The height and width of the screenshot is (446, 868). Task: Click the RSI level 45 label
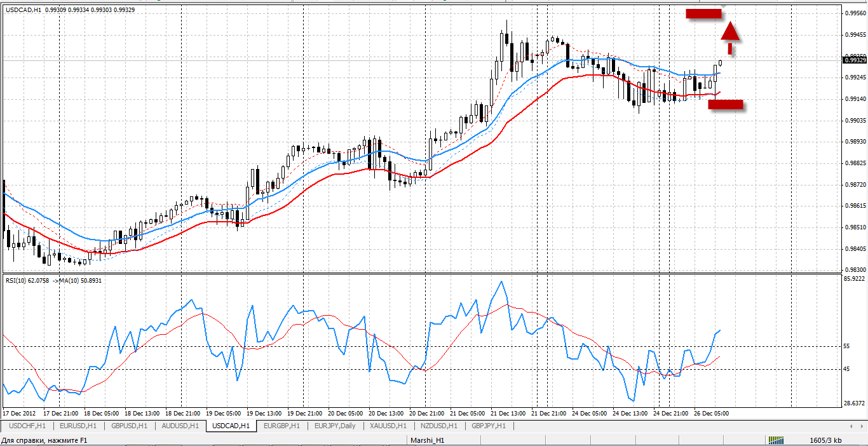tap(847, 369)
